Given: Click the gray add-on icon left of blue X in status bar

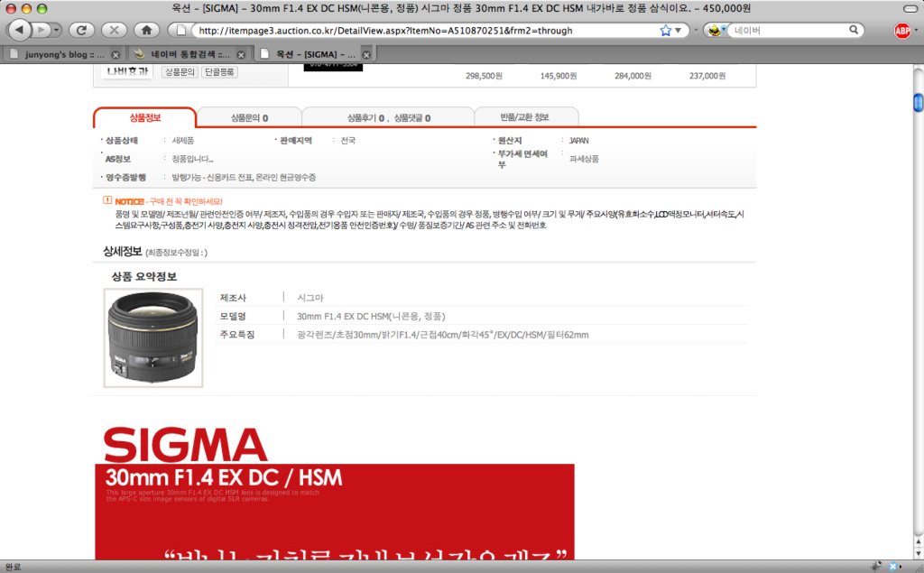Looking at the screenshot, I should [877, 566].
